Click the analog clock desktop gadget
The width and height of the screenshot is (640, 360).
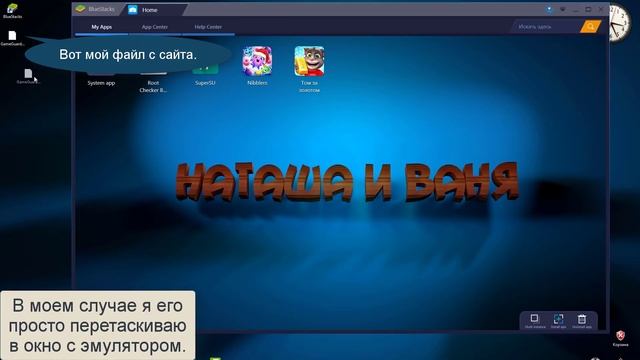pos(620,23)
